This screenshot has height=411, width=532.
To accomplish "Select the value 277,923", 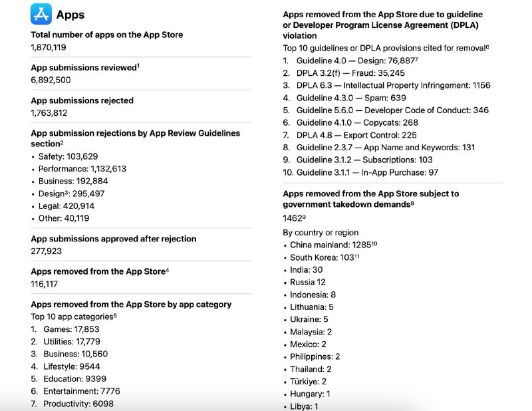I will pyautogui.click(x=47, y=251).
